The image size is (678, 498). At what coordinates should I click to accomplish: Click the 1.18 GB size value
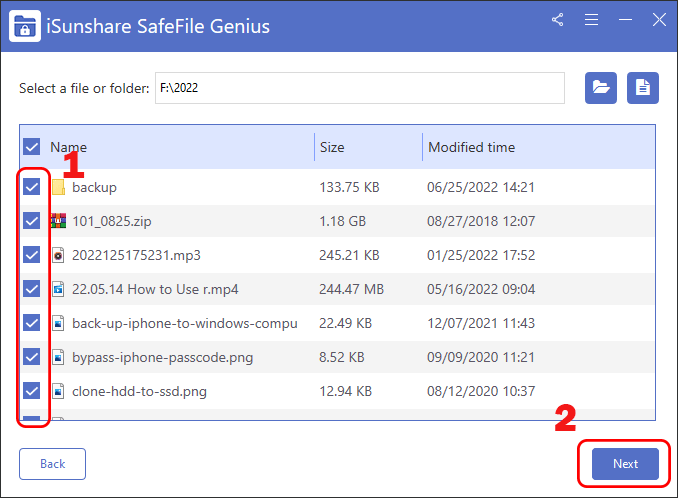[342, 221]
